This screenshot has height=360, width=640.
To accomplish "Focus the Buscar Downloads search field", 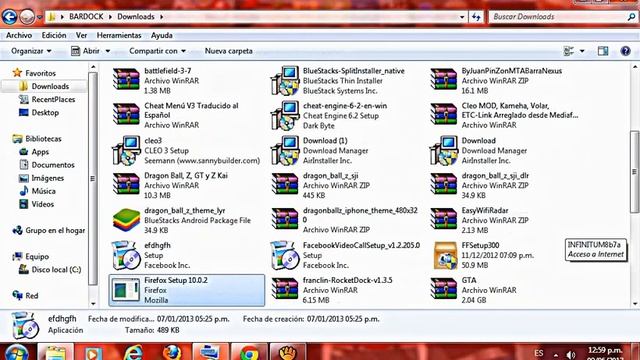I will pos(557,17).
